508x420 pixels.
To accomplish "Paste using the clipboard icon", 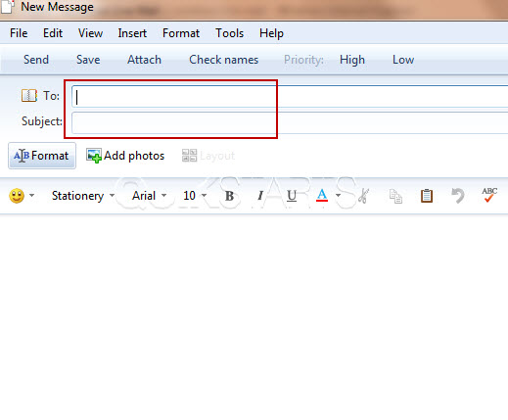I will 427,196.
